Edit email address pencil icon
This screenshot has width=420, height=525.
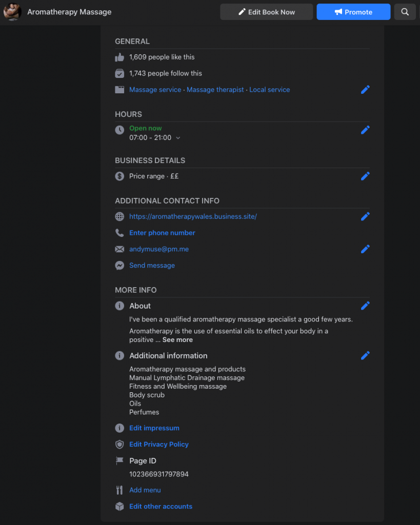[365, 249]
